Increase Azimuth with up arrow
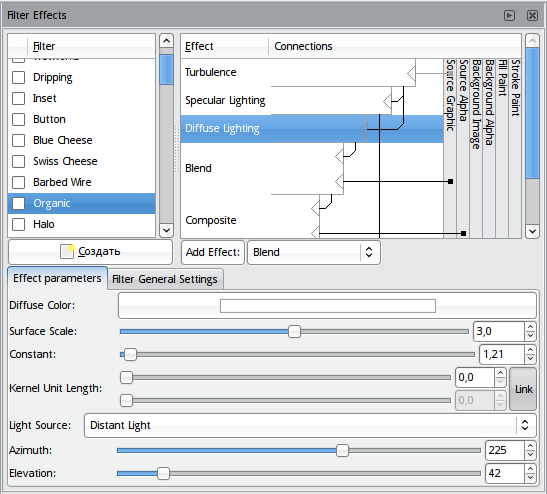 tap(530, 446)
